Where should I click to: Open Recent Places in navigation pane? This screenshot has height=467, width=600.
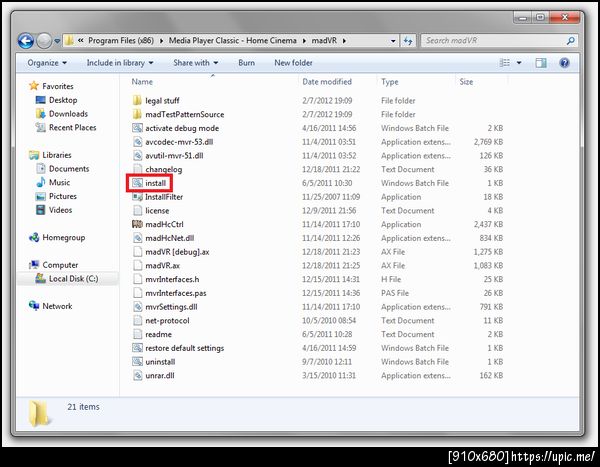pos(66,127)
